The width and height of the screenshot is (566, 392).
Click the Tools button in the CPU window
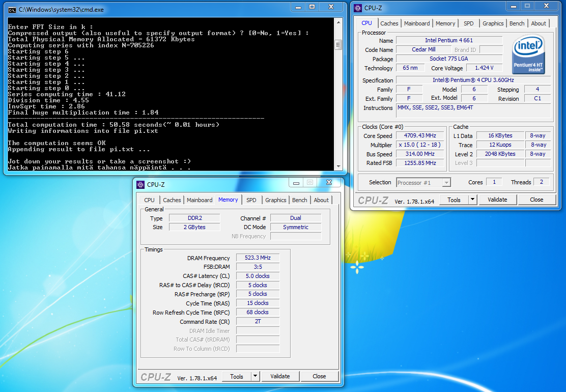pyautogui.click(x=454, y=200)
